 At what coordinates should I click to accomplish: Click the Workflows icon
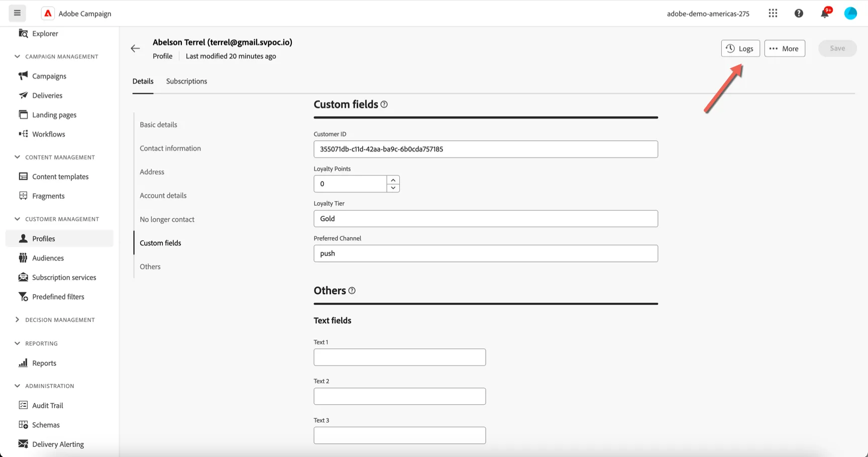[x=23, y=134]
